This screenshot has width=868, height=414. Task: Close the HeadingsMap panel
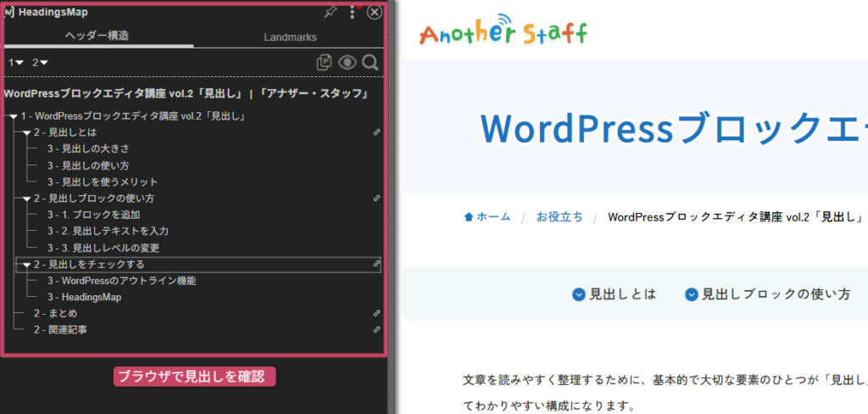click(375, 12)
